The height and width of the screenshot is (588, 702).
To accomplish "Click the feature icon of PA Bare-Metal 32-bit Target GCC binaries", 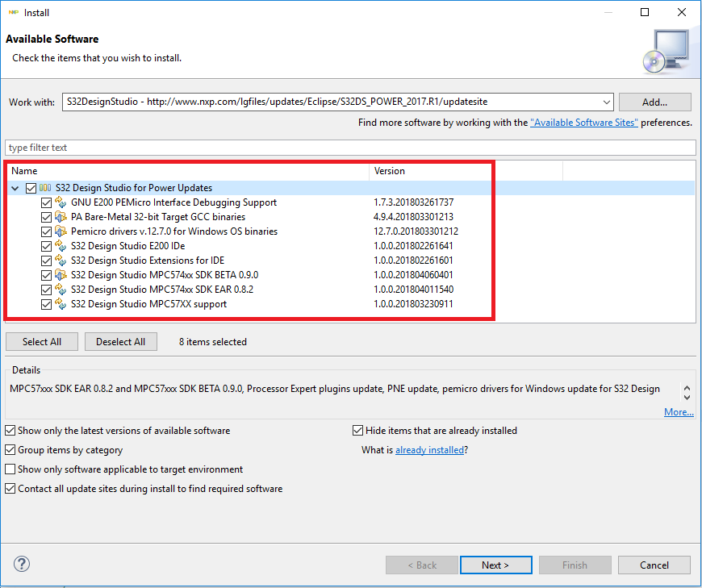I will tap(61, 217).
